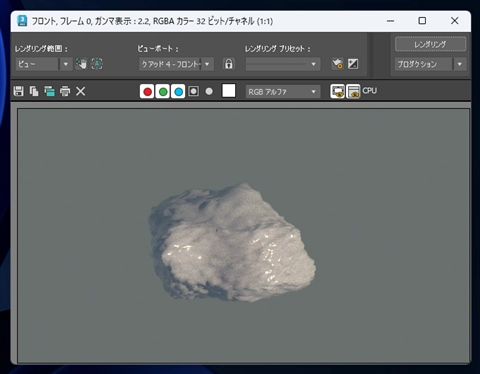Viewport: 480px width, 374px height.
Task: Clear the rendered frame with X icon
Action: (x=81, y=91)
